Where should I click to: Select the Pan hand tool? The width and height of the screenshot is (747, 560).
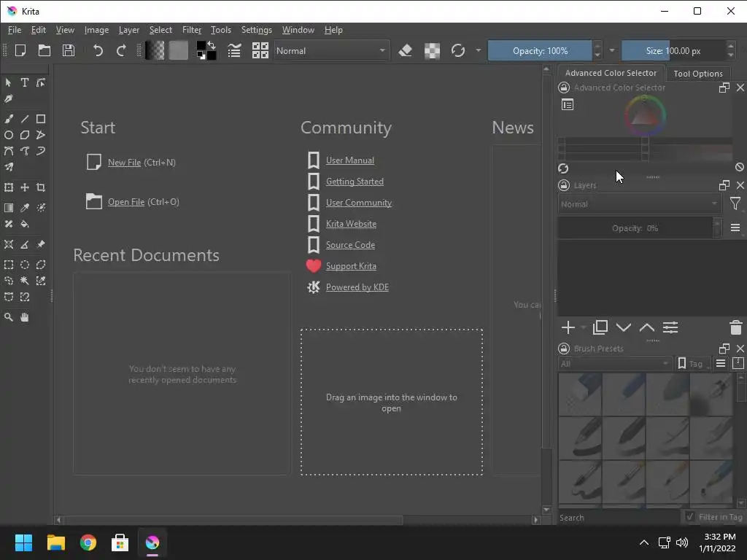(25, 317)
